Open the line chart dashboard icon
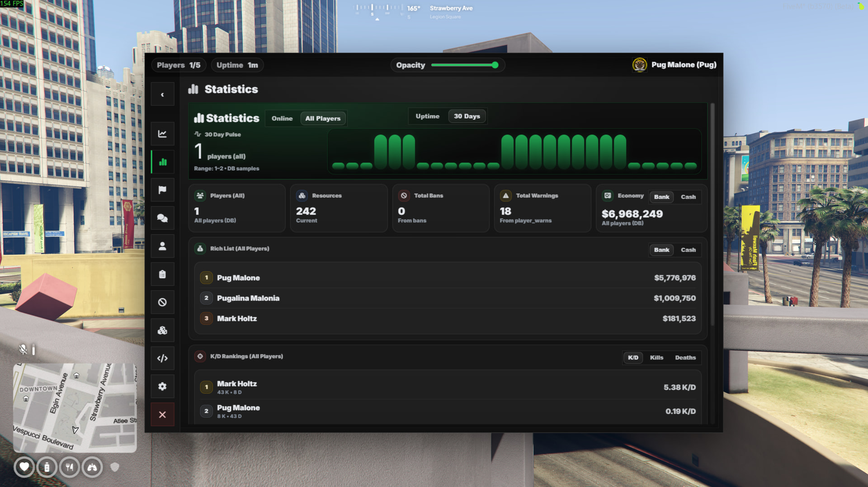The image size is (868, 487). click(x=162, y=134)
